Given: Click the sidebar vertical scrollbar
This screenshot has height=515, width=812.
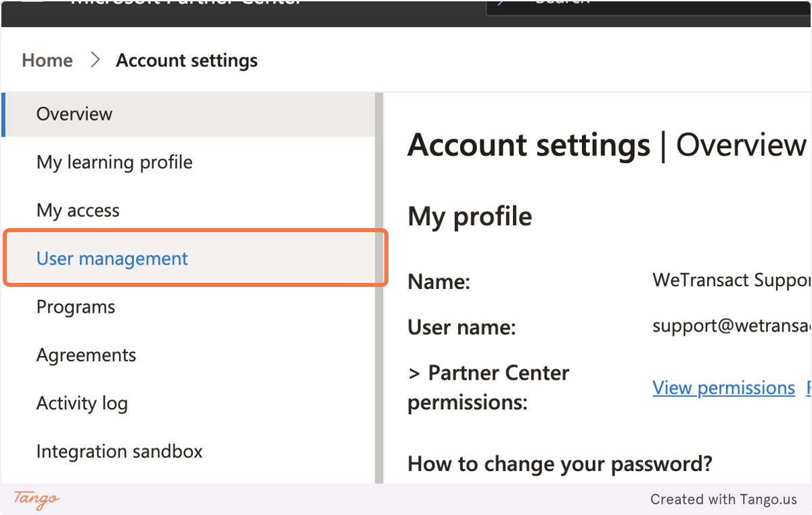Looking at the screenshot, I should 379,288.
